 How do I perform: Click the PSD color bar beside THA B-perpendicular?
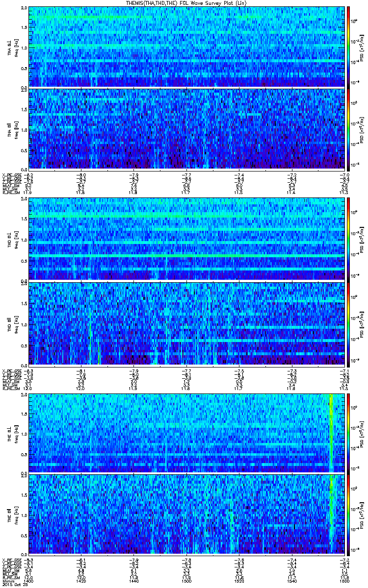point(348,47)
